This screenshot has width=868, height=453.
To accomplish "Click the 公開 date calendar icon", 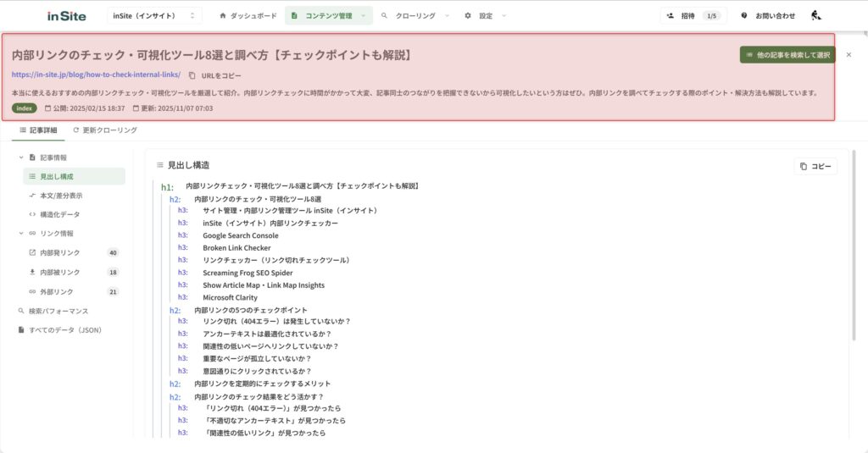I will [x=47, y=108].
